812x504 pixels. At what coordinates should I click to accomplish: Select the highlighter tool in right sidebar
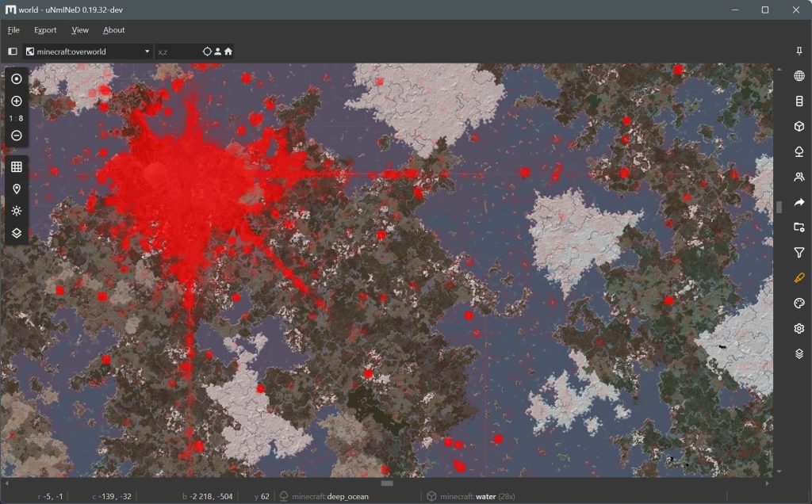[798, 277]
